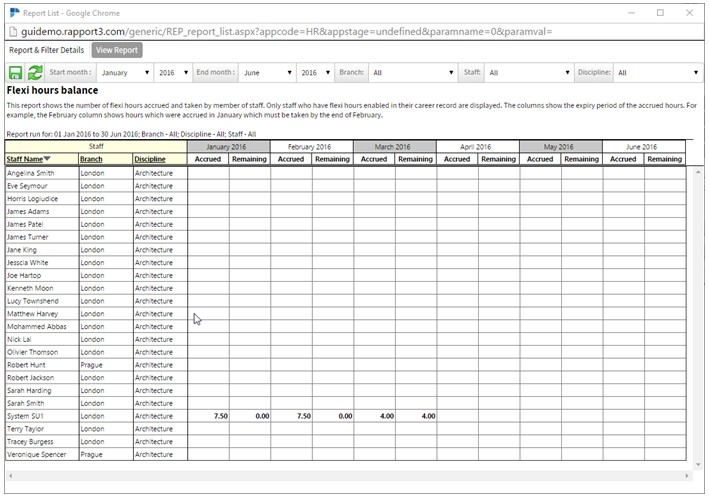
Task: Click the vertical scrollbar down arrow
Action: pyautogui.click(x=698, y=464)
